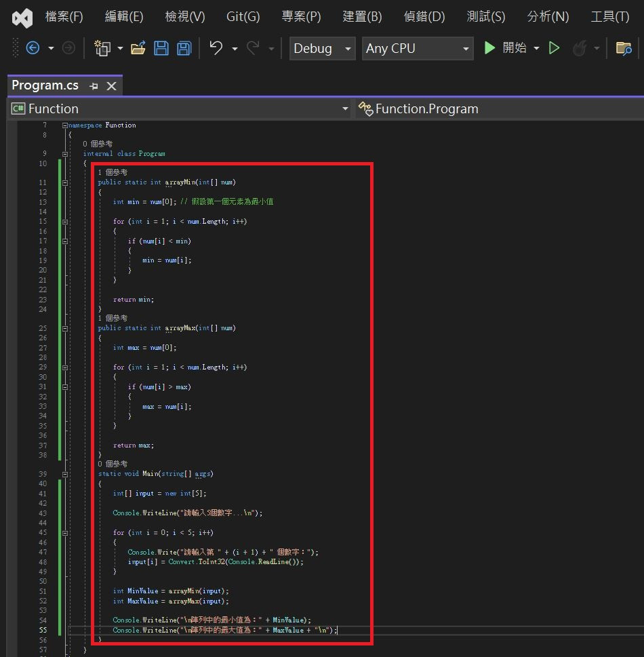Open the 檔案(F) menu
The height and width of the screenshot is (657, 644).
pos(64,17)
